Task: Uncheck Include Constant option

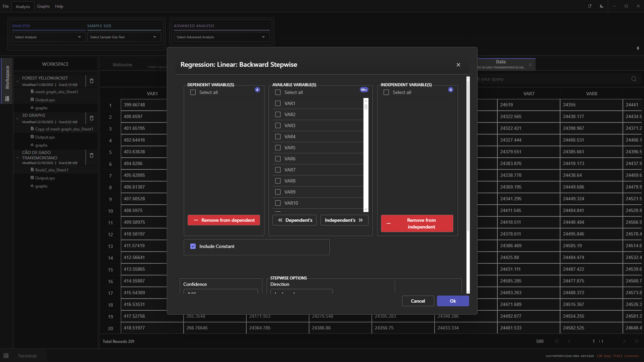Action: pyautogui.click(x=193, y=246)
